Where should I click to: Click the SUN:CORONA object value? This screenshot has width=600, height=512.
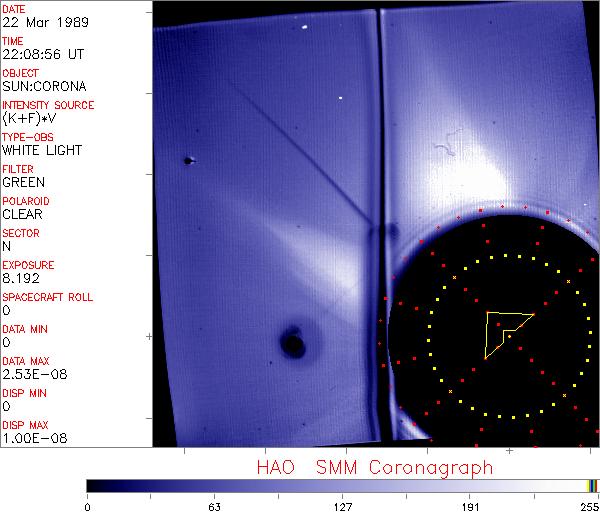point(42,86)
